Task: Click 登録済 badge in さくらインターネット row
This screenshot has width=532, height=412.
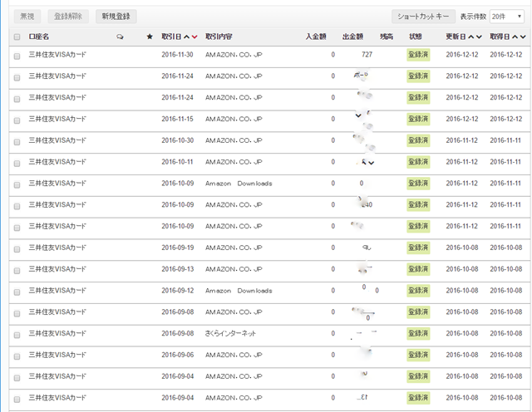Action: (x=418, y=333)
